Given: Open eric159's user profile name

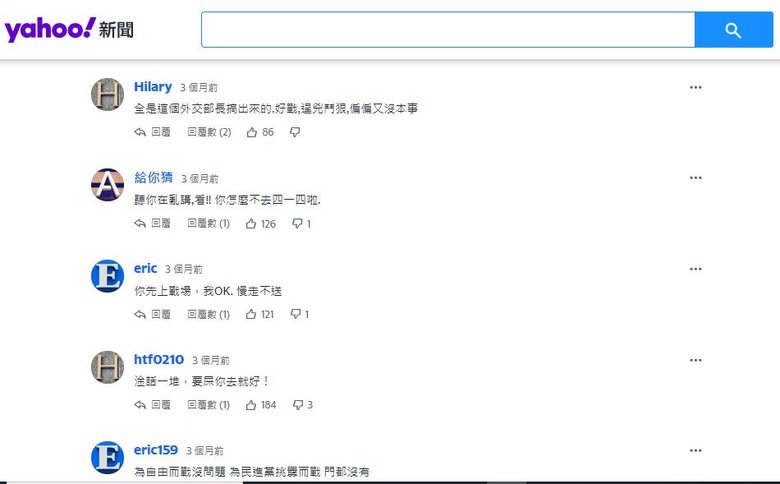Looking at the screenshot, I should [156, 450].
